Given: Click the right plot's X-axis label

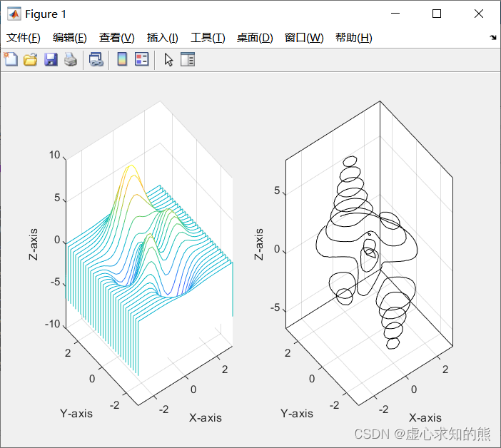Looking at the screenshot, I should [425, 417].
